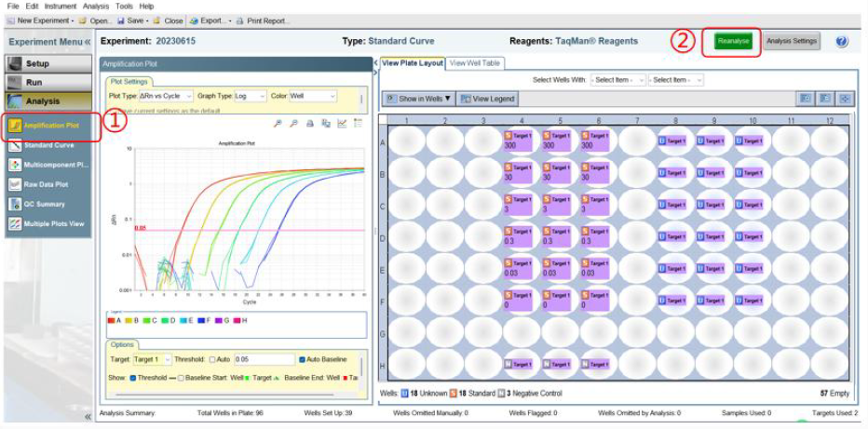
Task: Uncheck the Auto Baseline checkbox
Action: point(303,359)
